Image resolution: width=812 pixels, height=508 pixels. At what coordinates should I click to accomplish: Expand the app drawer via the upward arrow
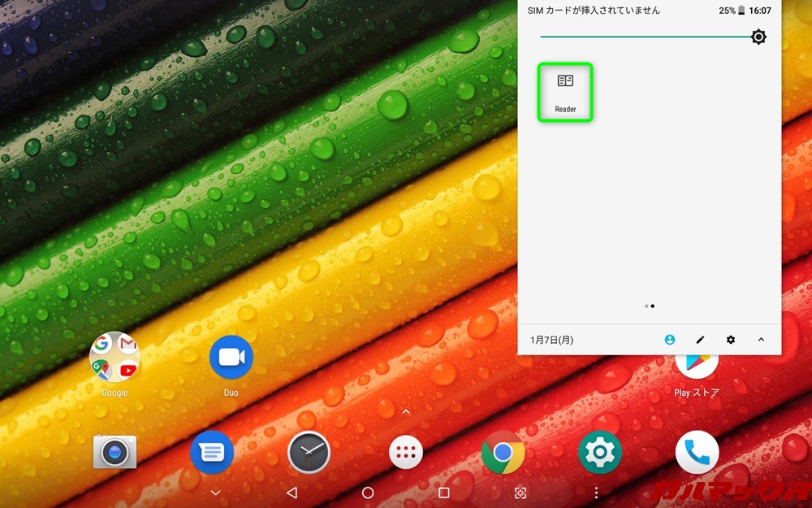pos(405,411)
